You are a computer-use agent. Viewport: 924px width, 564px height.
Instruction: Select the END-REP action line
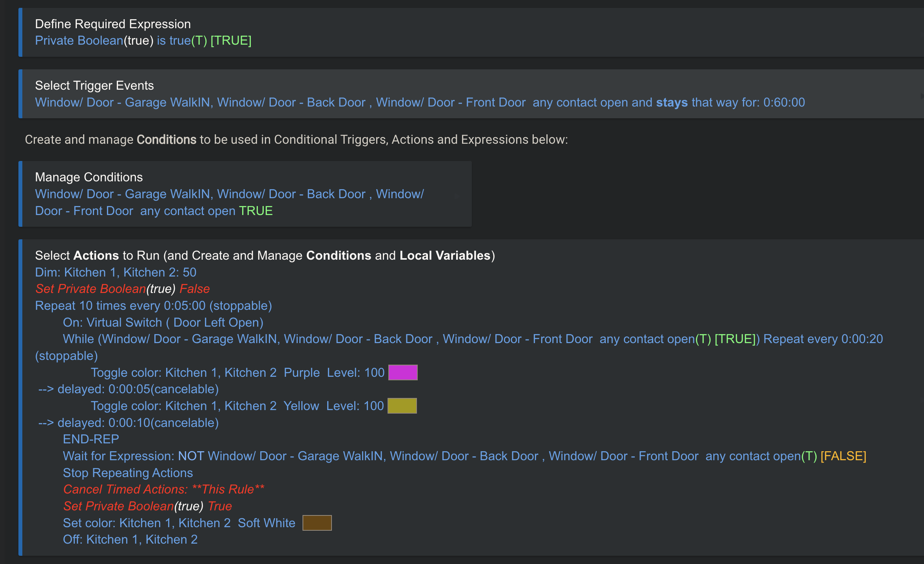tap(91, 439)
